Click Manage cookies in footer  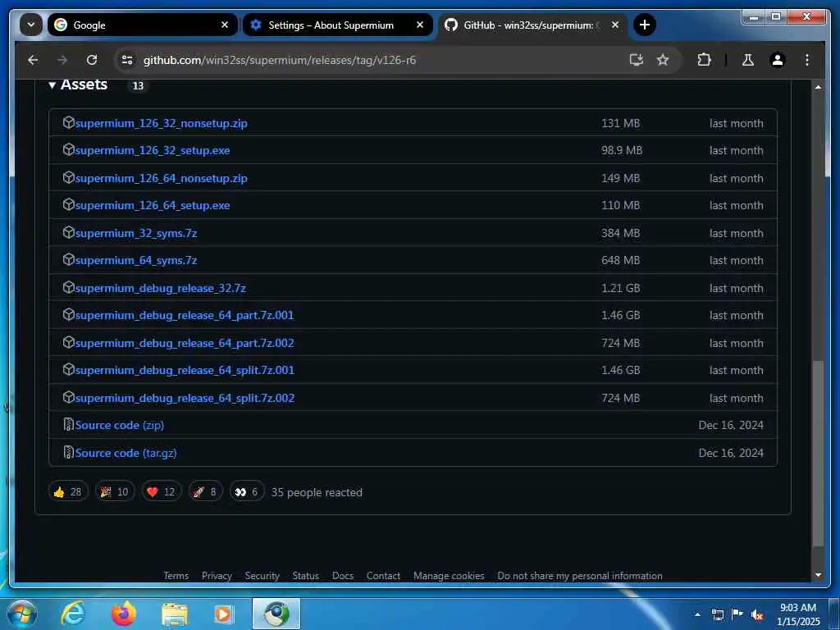pos(449,575)
